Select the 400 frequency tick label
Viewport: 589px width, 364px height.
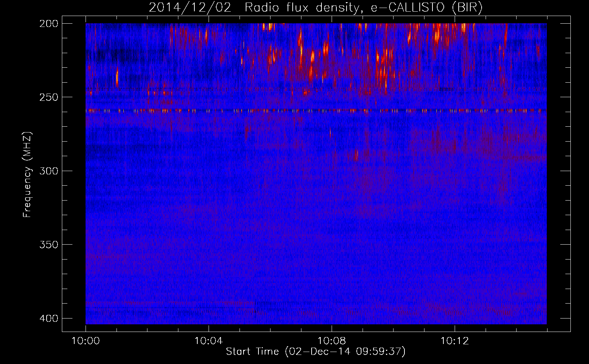[49, 318]
